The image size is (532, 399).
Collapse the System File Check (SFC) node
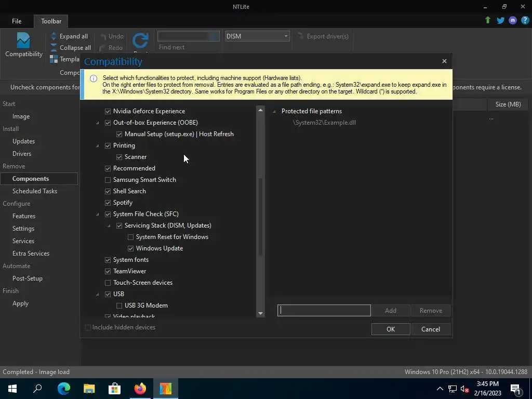tap(97, 215)
